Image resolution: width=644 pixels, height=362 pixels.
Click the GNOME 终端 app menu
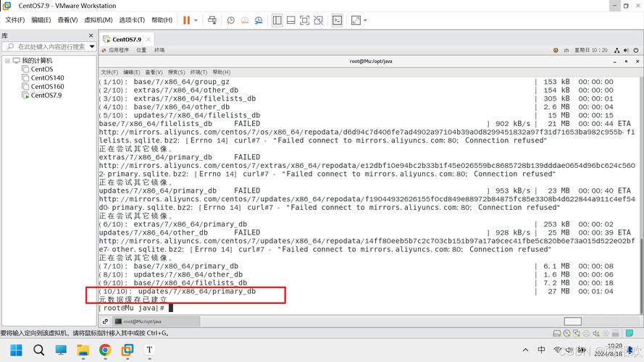click(159, 50)
